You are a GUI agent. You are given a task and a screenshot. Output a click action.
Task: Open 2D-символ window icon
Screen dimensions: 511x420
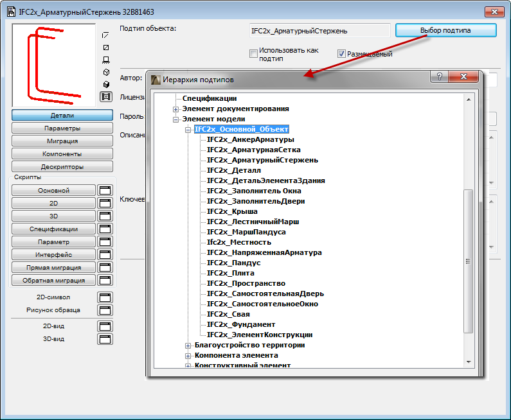105,297
